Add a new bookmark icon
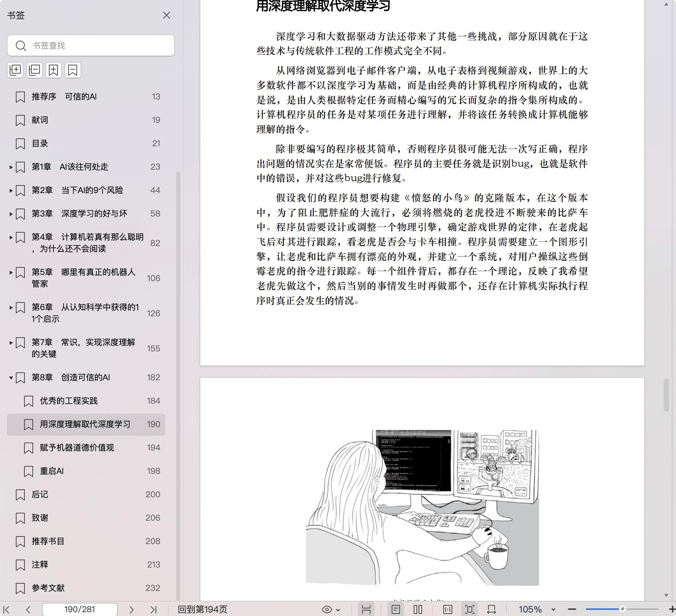676x616 pixels. (54, 70)
